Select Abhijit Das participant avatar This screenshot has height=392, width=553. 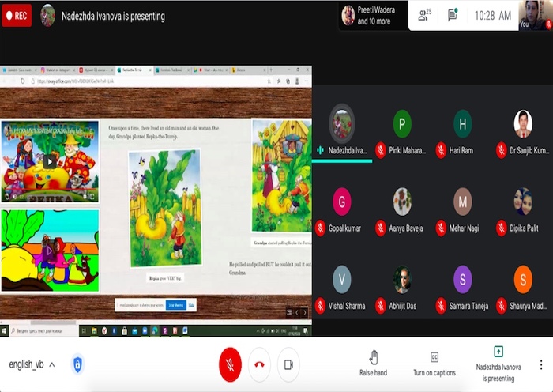[x=402, y=279]
